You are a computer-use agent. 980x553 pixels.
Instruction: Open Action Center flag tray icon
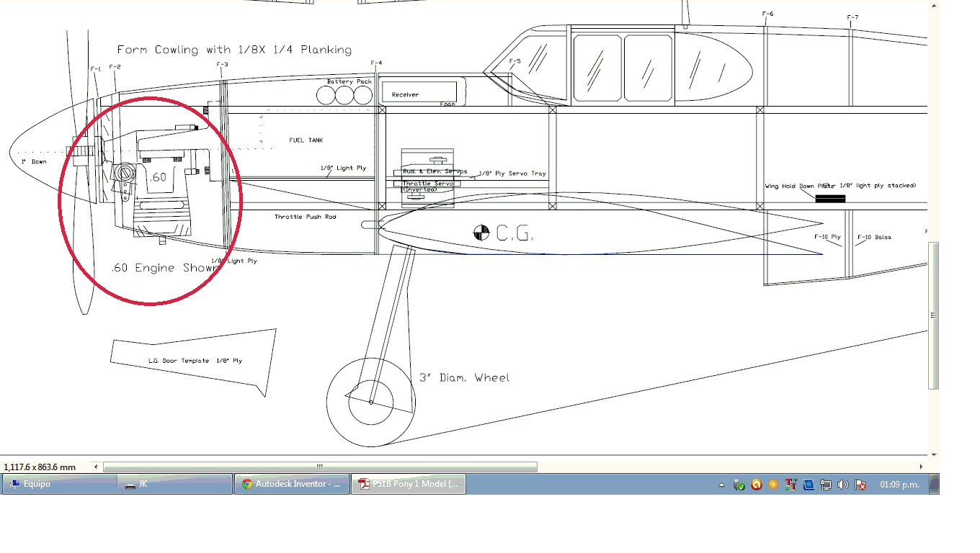click(x=860, y=485)
